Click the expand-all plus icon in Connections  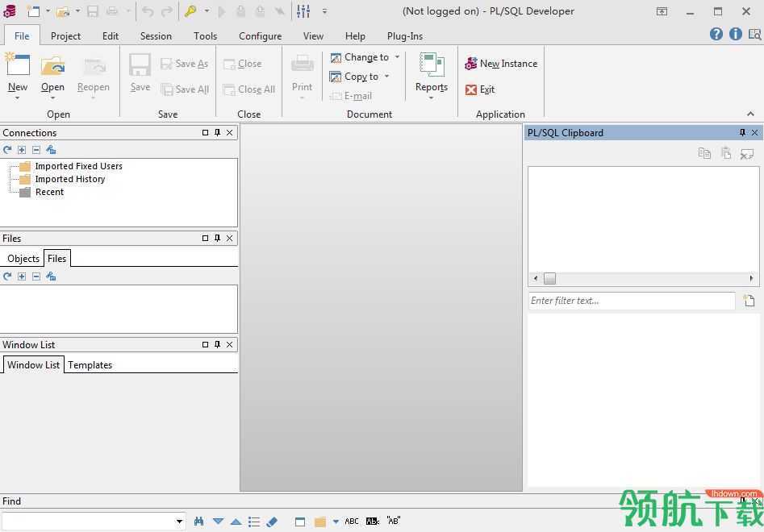click(22, 150)
